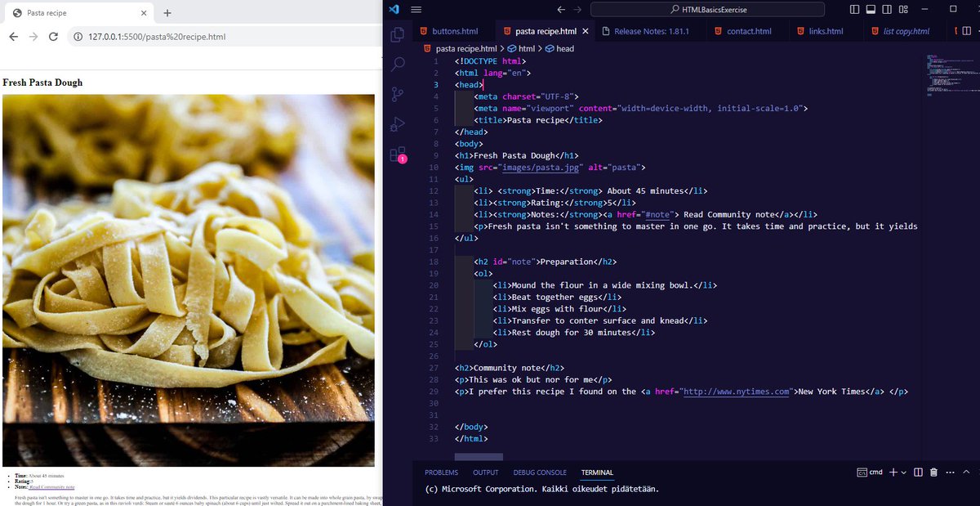The image size is (980, 506).
Task: Open the Search view in VS Code
Action: coord(398,65)
